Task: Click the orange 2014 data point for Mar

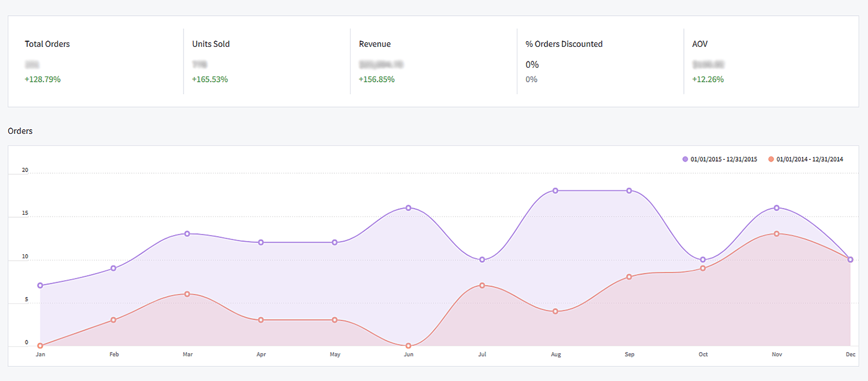Action: (187, 294)
